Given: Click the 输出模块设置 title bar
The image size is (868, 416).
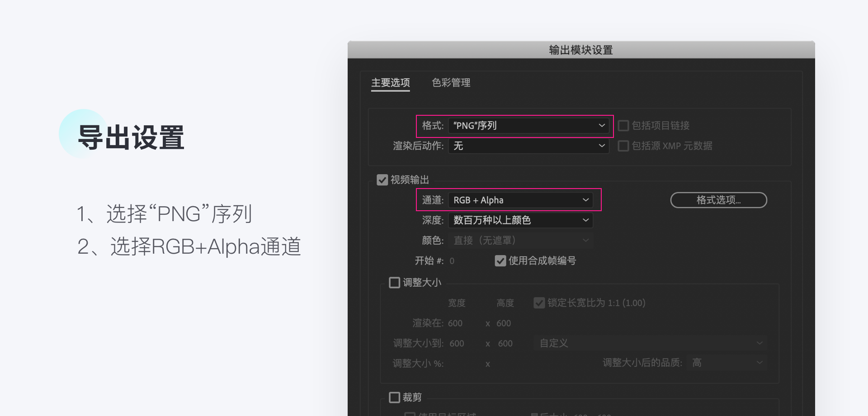Looking at the screenshot, I should point(581,50).
